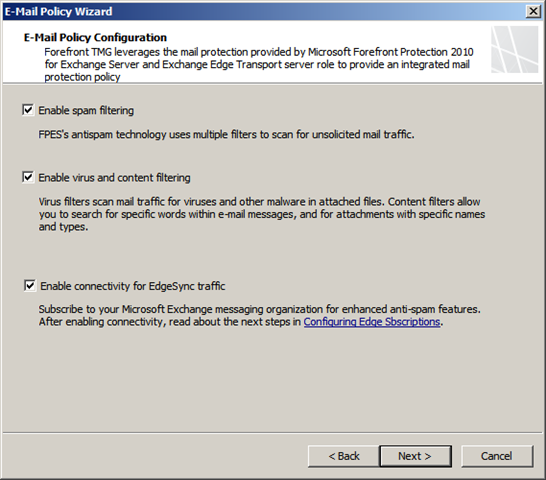
Task: Click the virus filters scan mail traffic description
Action: click(262, 214)
